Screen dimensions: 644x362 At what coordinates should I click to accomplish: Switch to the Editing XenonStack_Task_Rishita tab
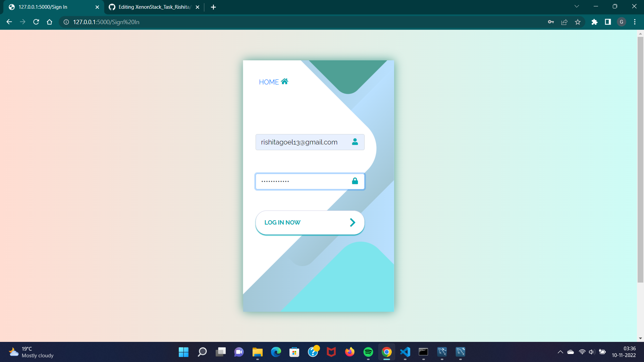(151, 7)
